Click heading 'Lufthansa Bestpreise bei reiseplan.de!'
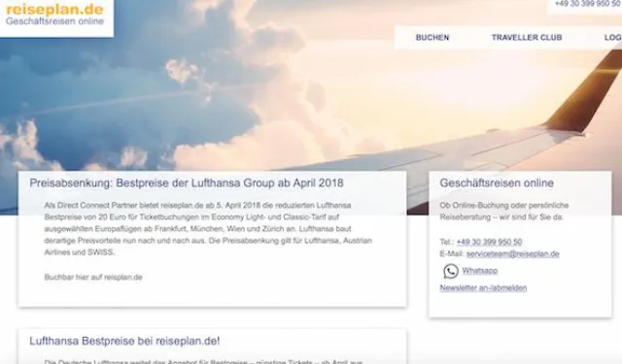The image size is (622, 364). pyautogui.click(x=124, y=341)
